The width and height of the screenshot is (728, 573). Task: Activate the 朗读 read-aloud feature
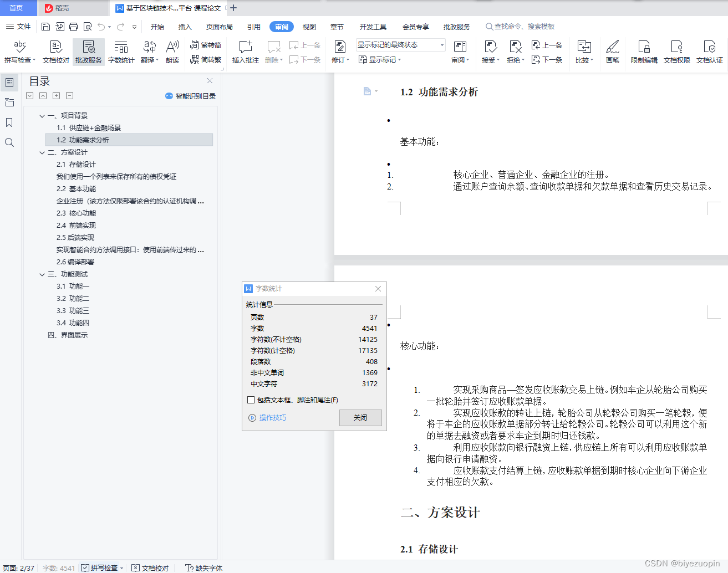point(172,52)
